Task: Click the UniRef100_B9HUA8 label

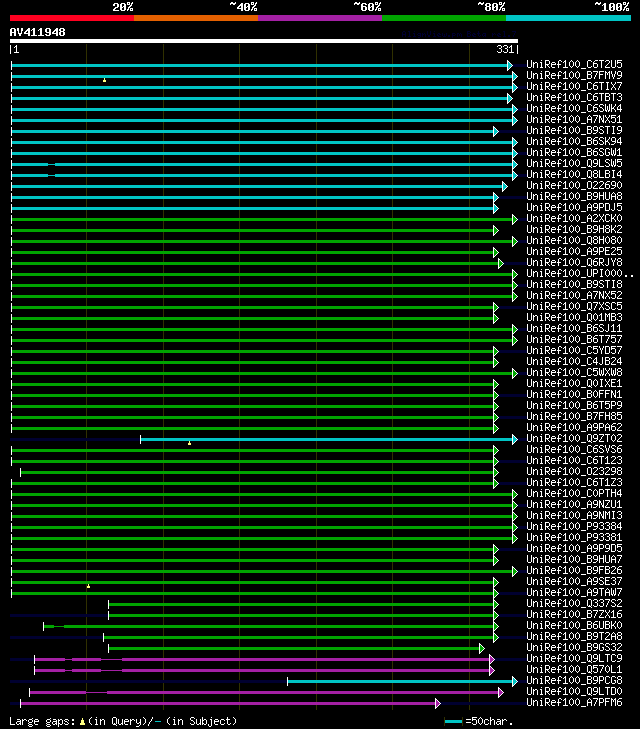Action: coord(574,196)
